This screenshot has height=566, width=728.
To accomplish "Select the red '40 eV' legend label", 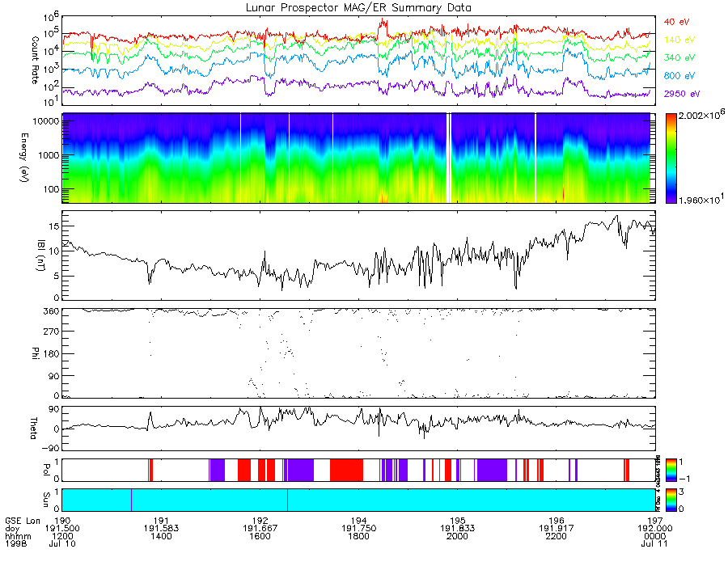I will pyautogui.click(x=676, y=22).
